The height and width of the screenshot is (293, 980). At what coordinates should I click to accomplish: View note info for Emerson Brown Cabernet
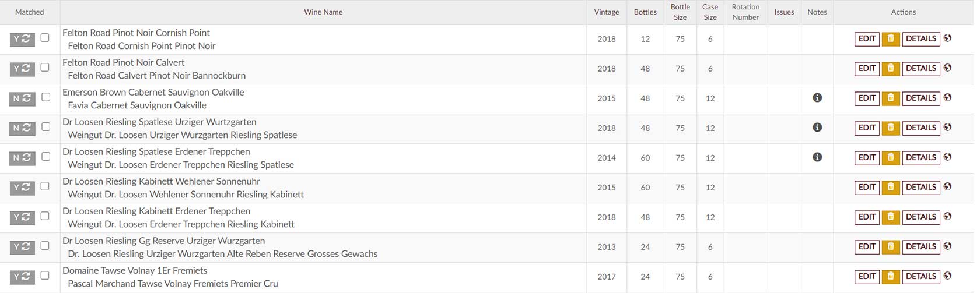pyautogui.click(x=817, y=98)
